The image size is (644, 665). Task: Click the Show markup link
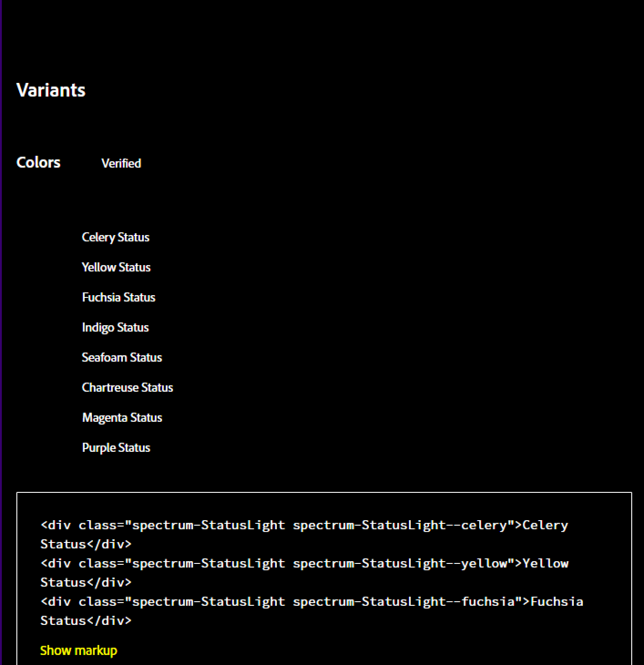coord(78,650)
